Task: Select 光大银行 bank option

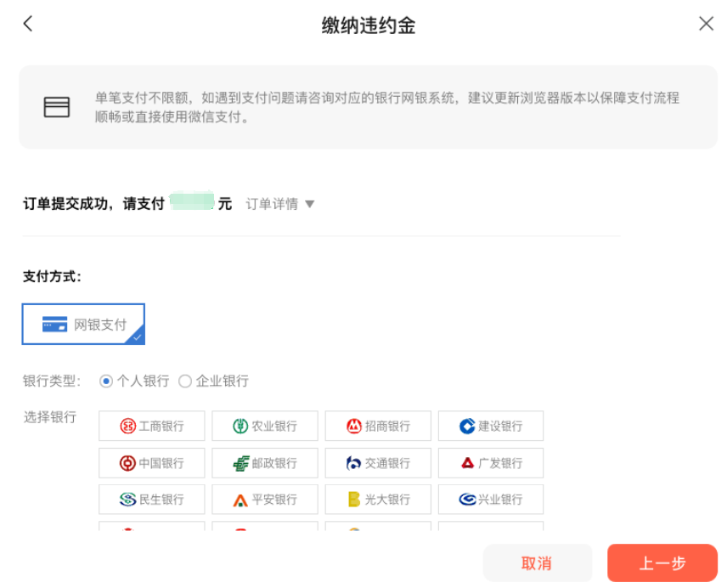Action: coord(378,500)
